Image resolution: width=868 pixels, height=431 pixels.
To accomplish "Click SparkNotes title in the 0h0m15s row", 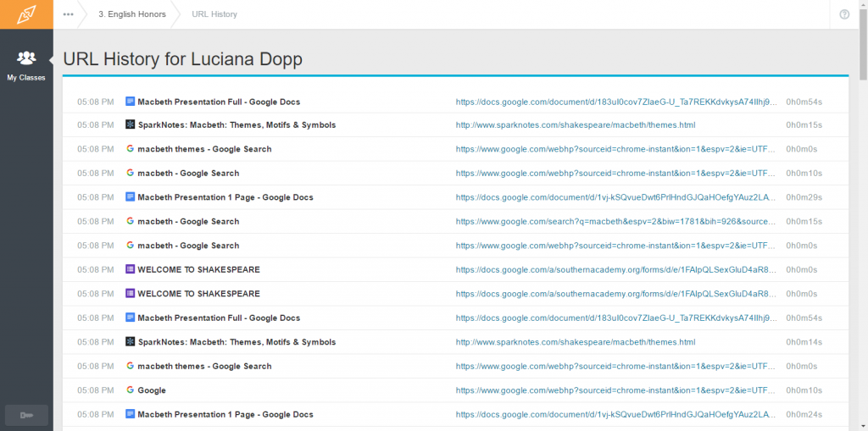I will (x=236, y=125).
